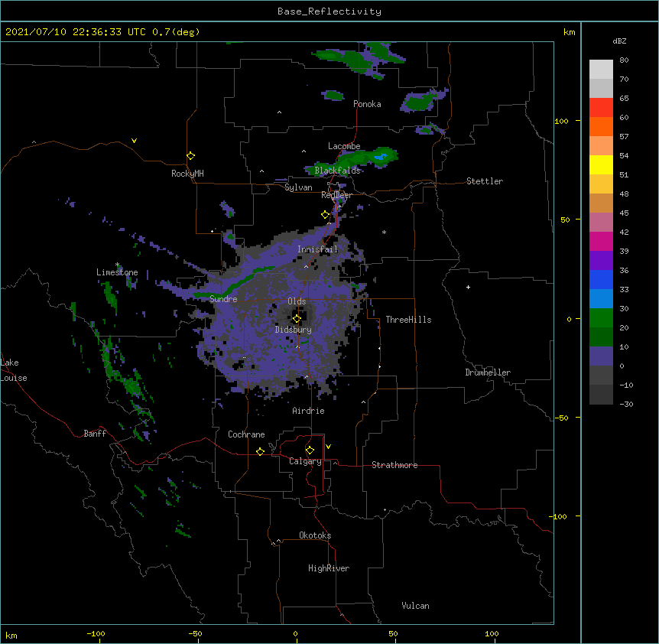659x644 pixels.
Task: Click the Strathmore city label
Action: (394, 465)
